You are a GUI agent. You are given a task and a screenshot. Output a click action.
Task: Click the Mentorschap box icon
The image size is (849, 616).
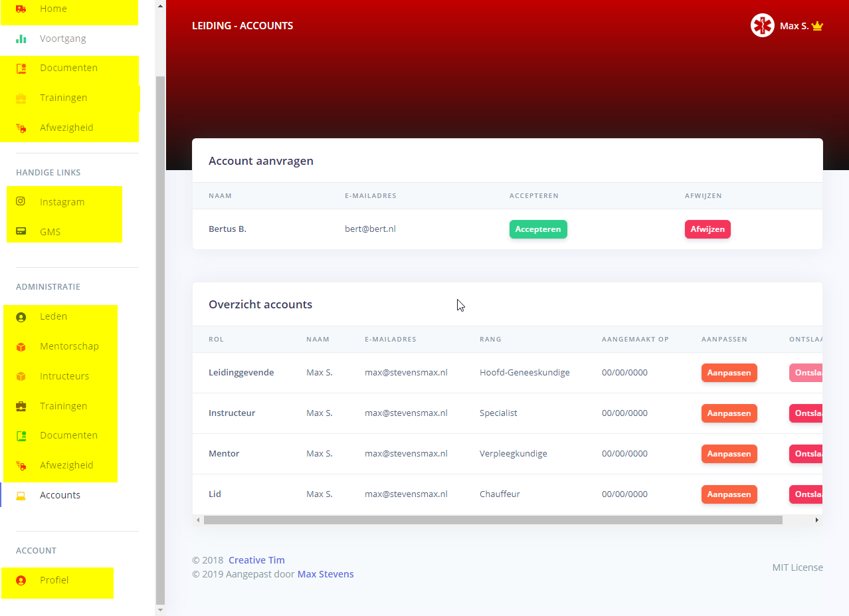click(x=21, y=346)
